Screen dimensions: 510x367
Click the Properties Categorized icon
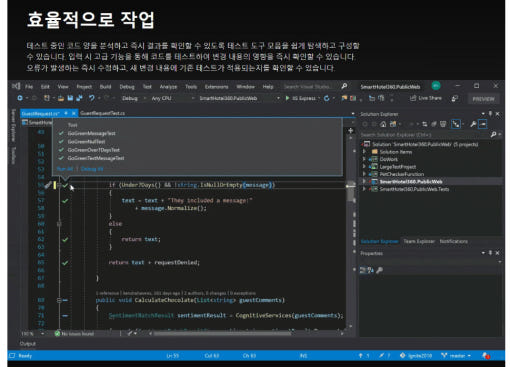363,270
